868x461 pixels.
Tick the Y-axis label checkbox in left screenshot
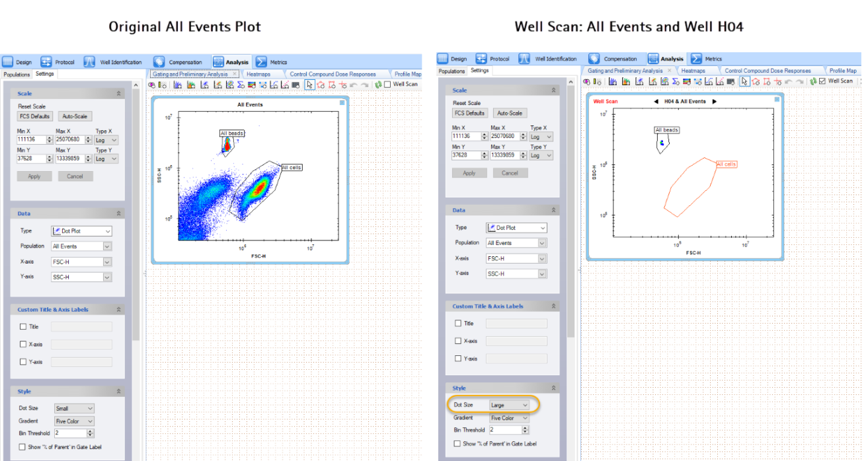(23, 362)
